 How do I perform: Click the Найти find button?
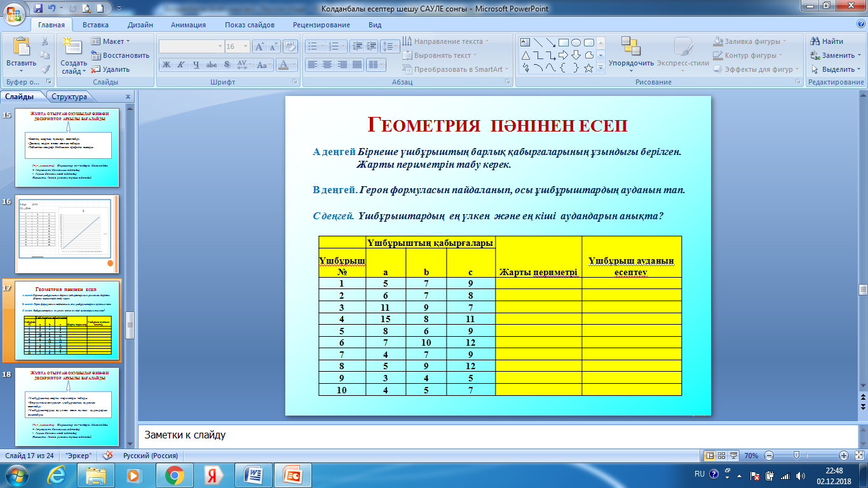(x=827, y=41)
